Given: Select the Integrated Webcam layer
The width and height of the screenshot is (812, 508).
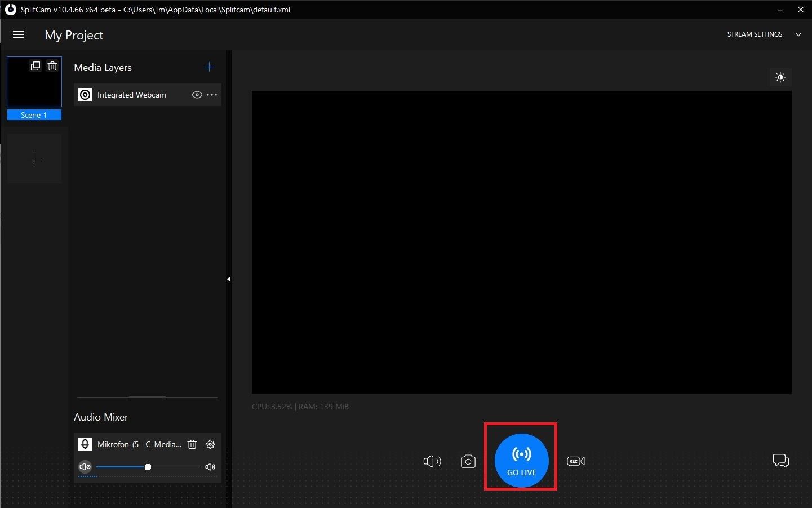Looking at the screenshot, I should tap(132, 95).
